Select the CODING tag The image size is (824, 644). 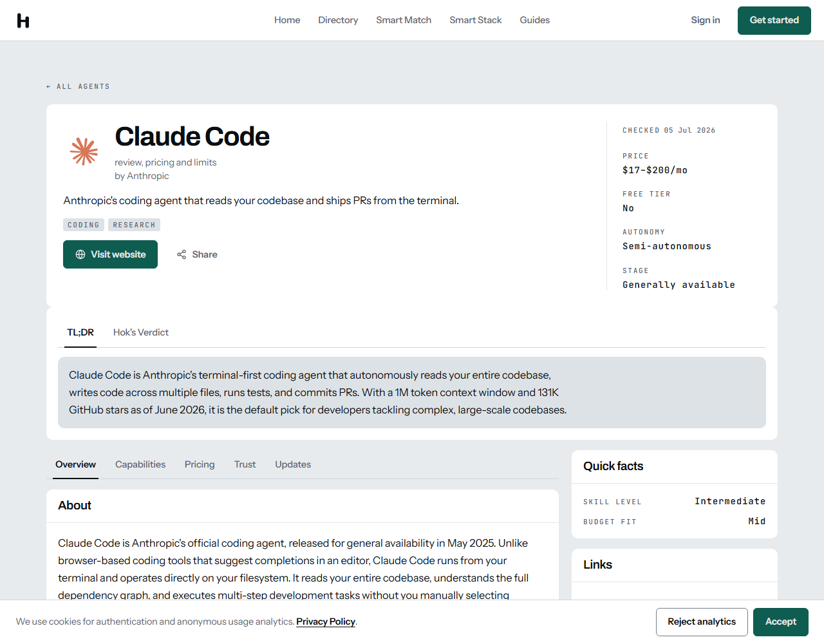[x=84, y=225]
